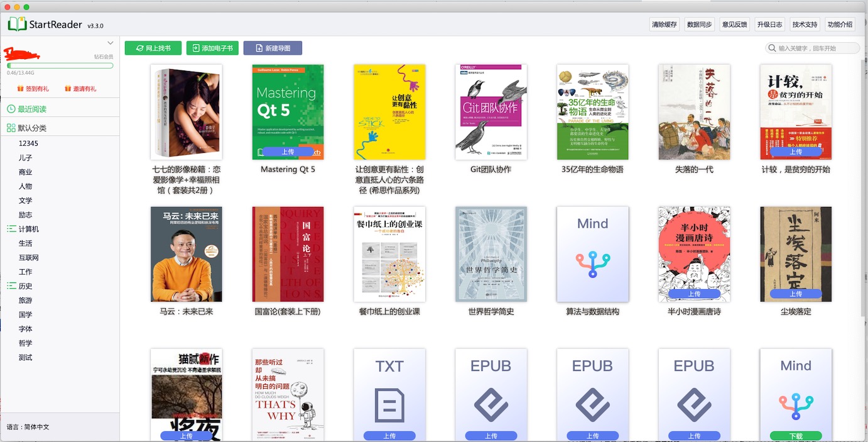Upload the 半小时漫画唐诗 book
868x442 pixels.
click(x=694, y=294)
